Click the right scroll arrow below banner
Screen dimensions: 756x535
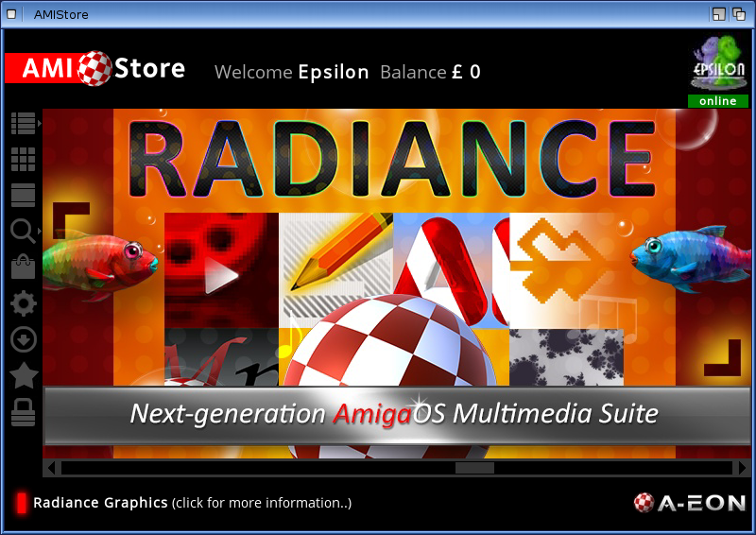(x=742, y=468)
